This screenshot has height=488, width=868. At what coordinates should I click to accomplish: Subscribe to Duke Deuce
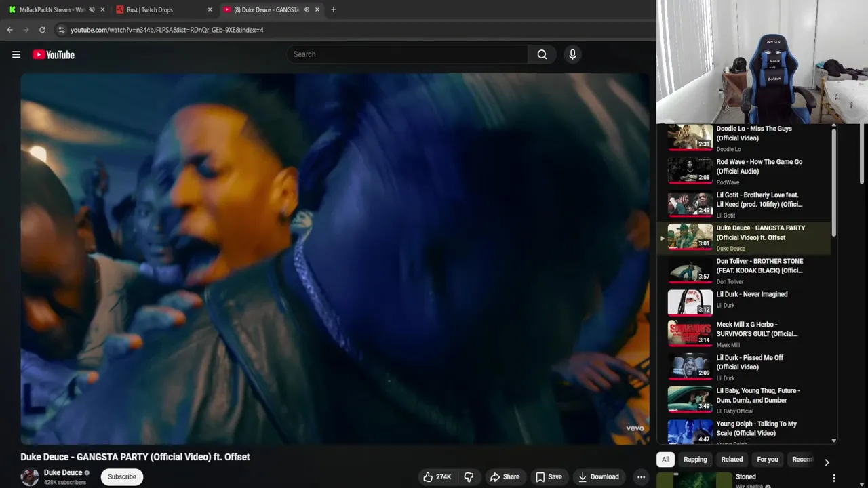[122, 476]
